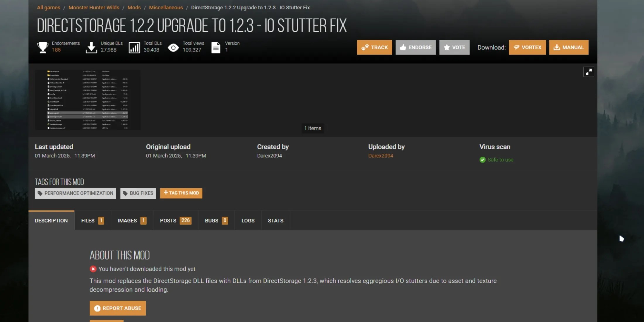Click the red not-downloaded X icon
Image resolution: width=644 pixels, height=322 pixels.
click(93, 269)
